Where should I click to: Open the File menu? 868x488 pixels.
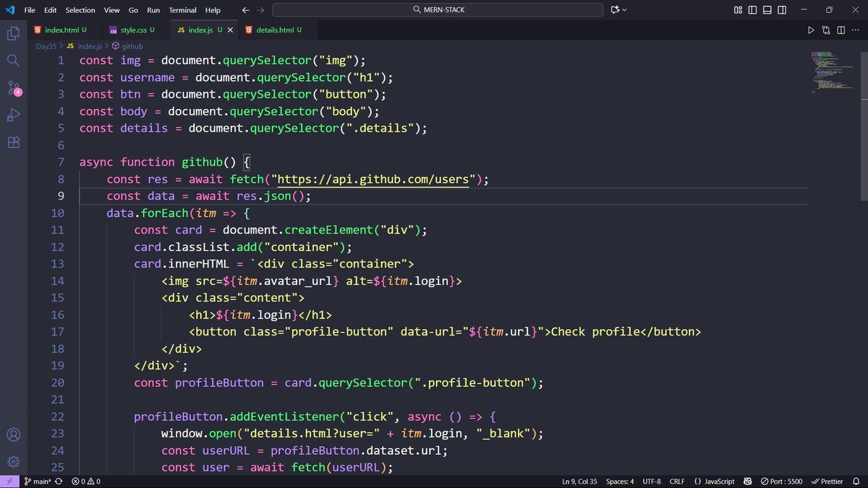[30, 10]
